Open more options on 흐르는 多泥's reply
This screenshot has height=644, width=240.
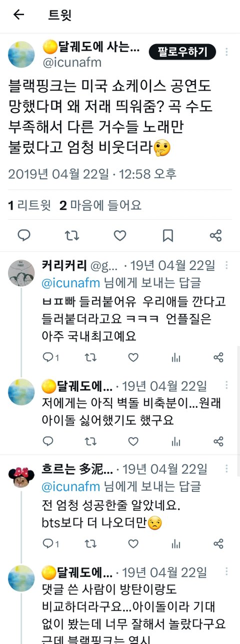coord(227,469)
